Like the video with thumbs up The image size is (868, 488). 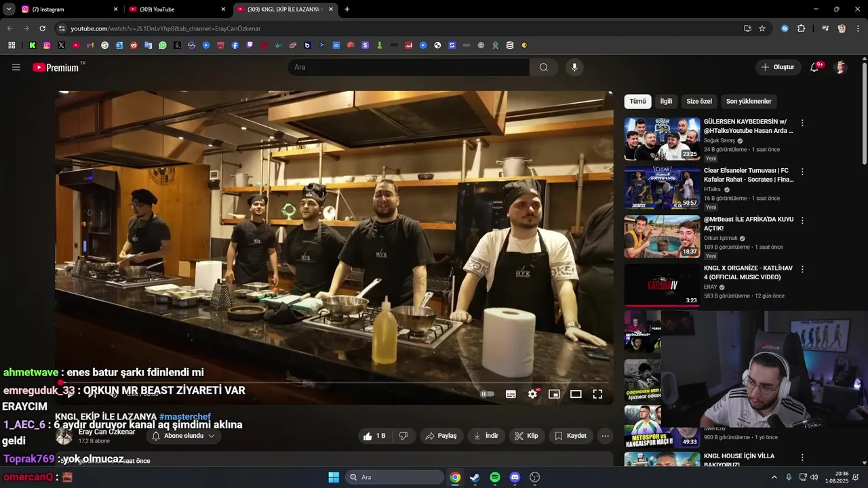pyautogui.click(x=375, y=436)
